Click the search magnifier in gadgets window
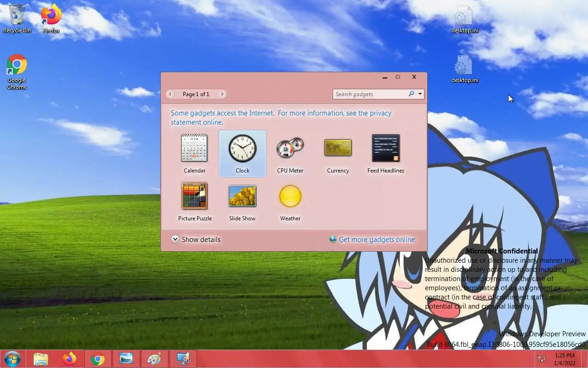Viewport: 588px width, 368px height. click(411, 94)
